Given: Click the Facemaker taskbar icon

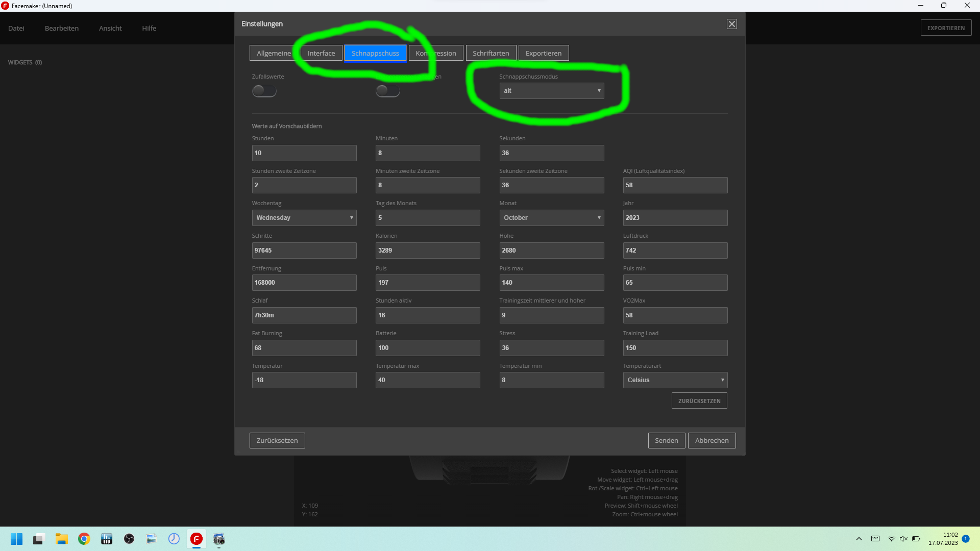Looking at the screenshot, I should pyautogui.click(x=197, y=539).
